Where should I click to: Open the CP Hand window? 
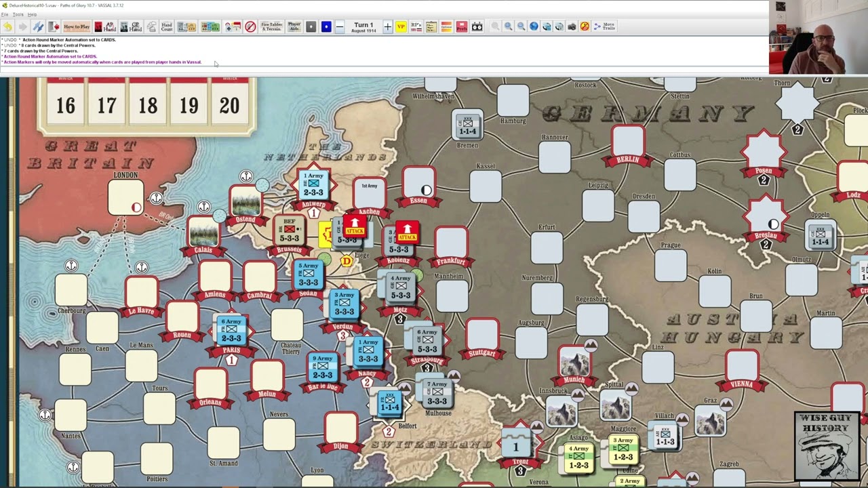131,26
